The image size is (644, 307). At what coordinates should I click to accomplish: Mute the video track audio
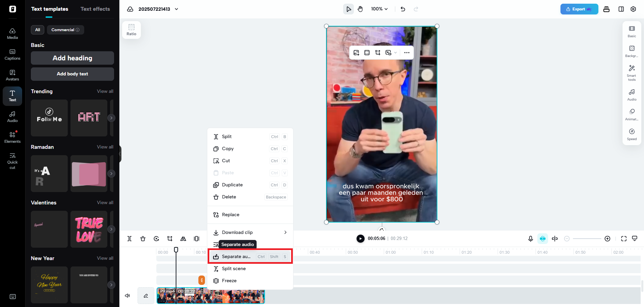[127, 296]
